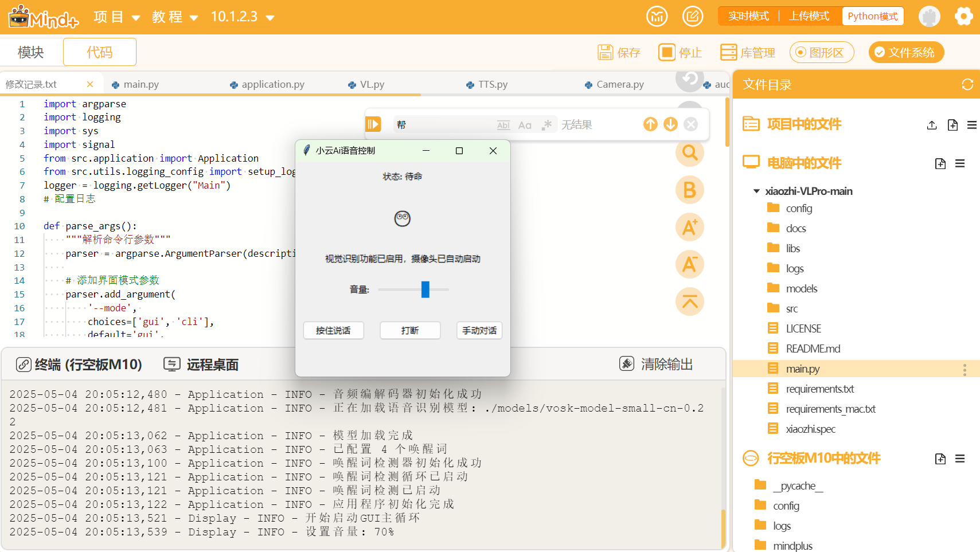The height and width of the screenshot is (552, 980).
Task: Jump to next search match arrow
Action: click(670, 124)
